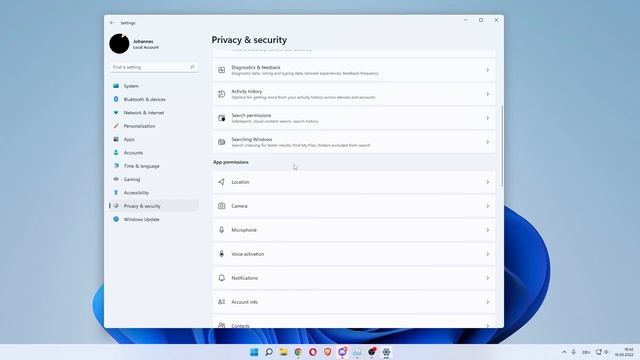
Task: Expand Activity history with its chevron
Action: 487,94
